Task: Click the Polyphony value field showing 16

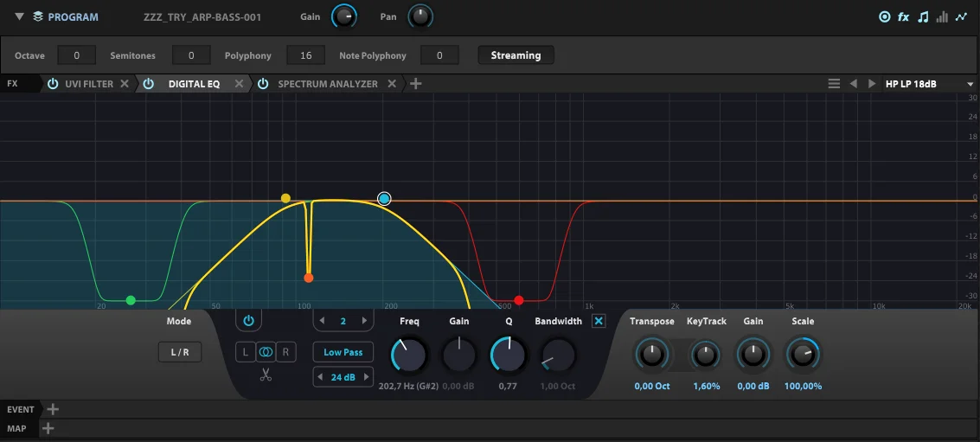Action: [305, 55]
